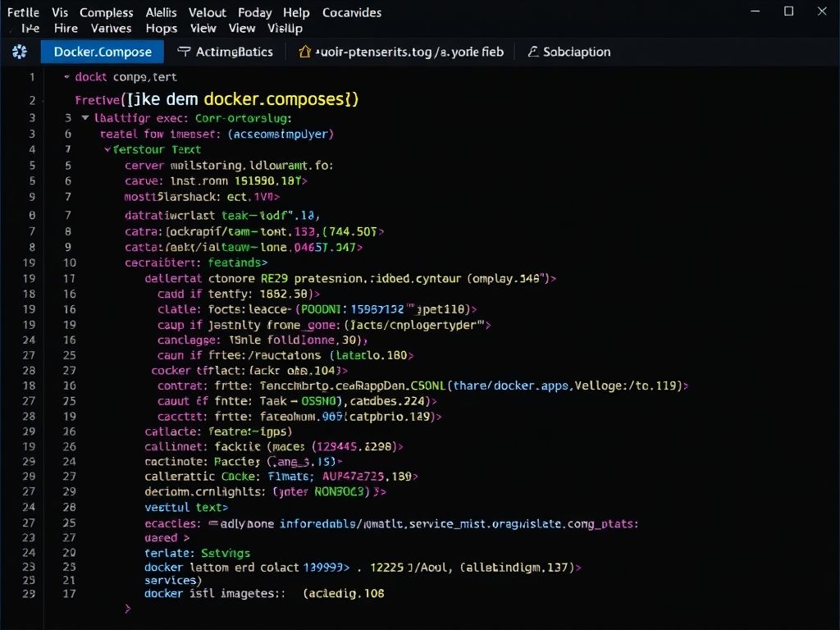Click the Hire item in the menu bar
This screenshot has width=840, height=630.
coord(65,27)
